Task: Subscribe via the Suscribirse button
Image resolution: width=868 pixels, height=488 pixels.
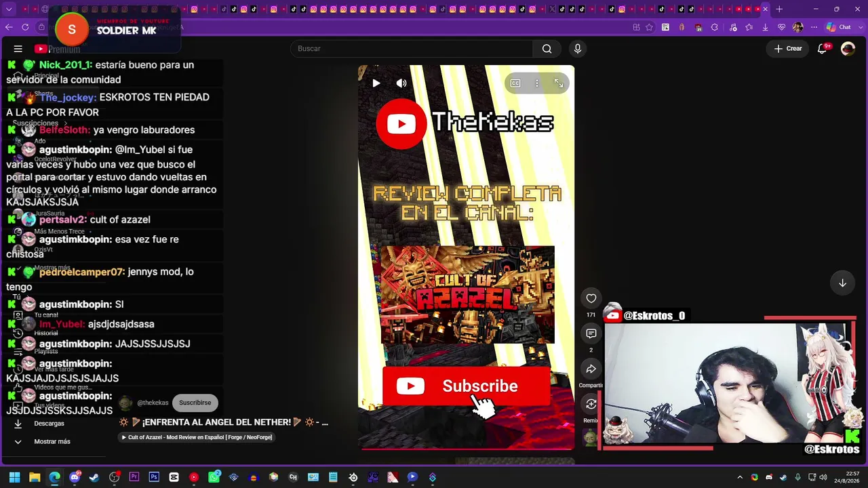Action: (x=195, y=403)
